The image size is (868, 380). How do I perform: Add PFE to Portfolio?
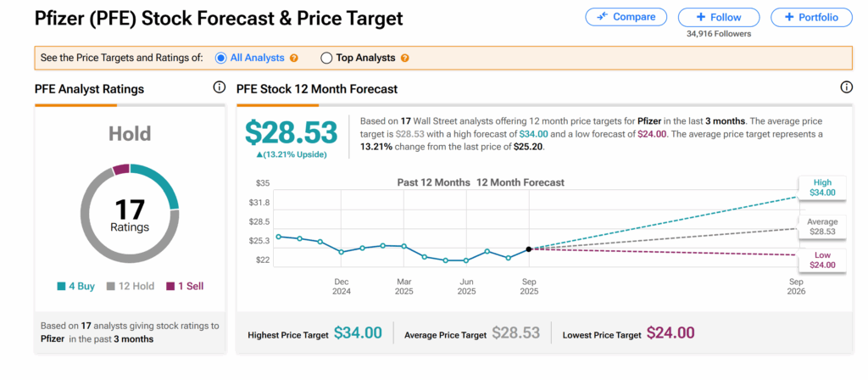pyautogui.click(x=811, y=17)
